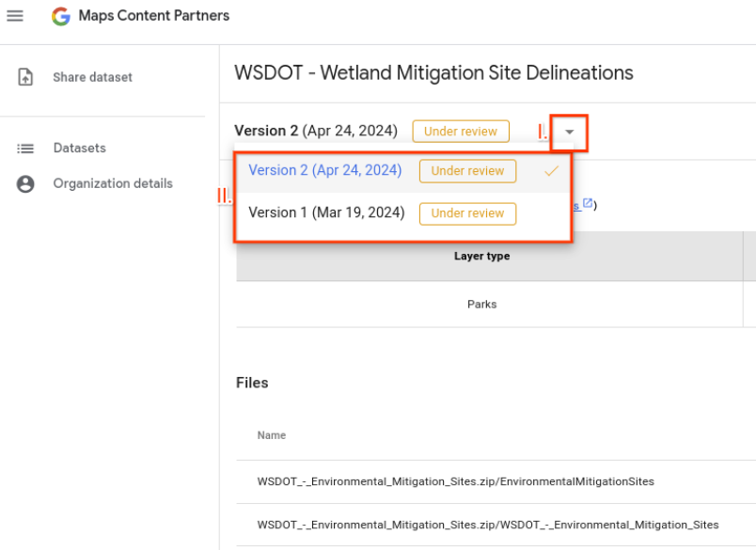The image size is (756, 550).
Task: Select Version 2 (Apr 24, 2024) option
Action: tap(402, 171)
